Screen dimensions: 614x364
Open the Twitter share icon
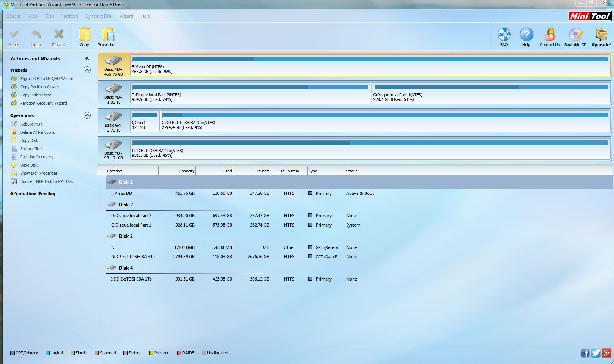596,353
